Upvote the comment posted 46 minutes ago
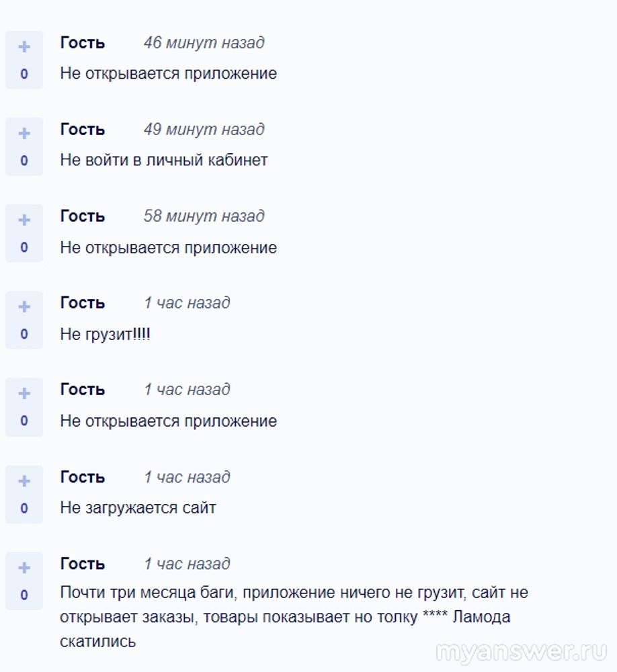 [x=24, y=47]
